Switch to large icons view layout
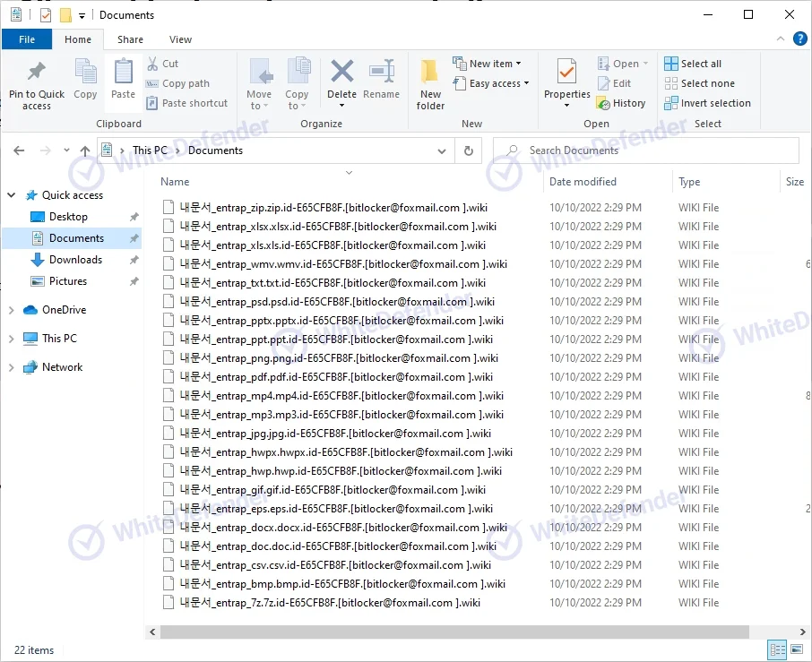812x662 pixels. coord(796,649)
